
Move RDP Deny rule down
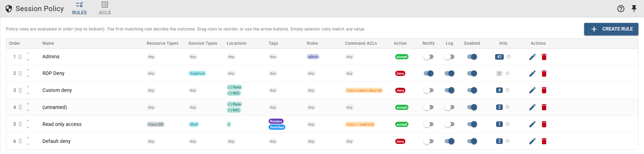(x=28, y=76)
